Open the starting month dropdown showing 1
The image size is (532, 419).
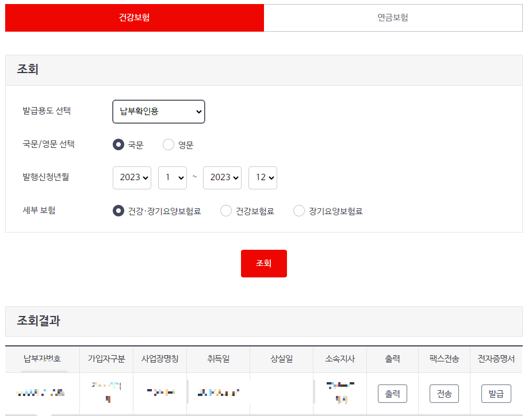pyautogui.click(x=172, y=177)
